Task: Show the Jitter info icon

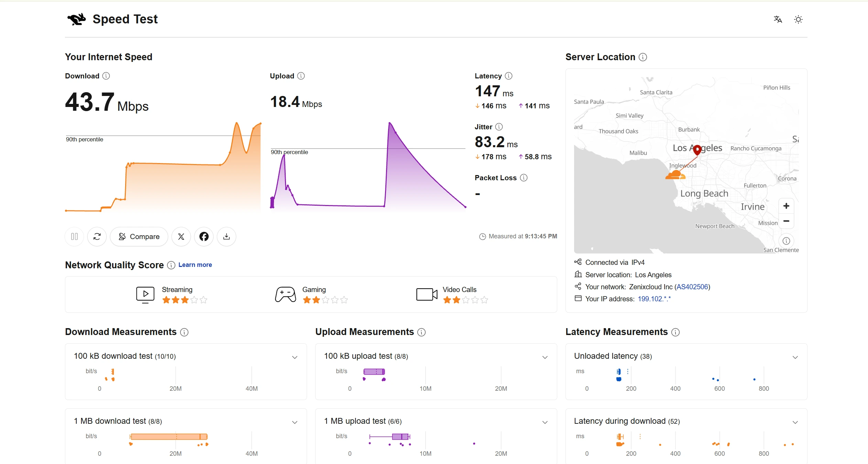Action: pos(499,127)
